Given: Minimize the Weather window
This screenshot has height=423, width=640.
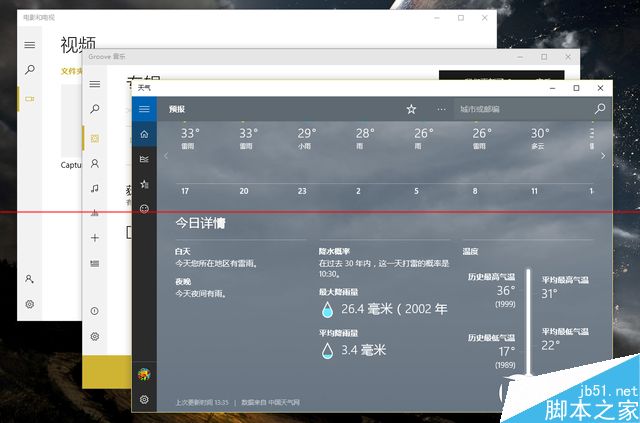Looking at the screenshot, I should tap(553, 88).
